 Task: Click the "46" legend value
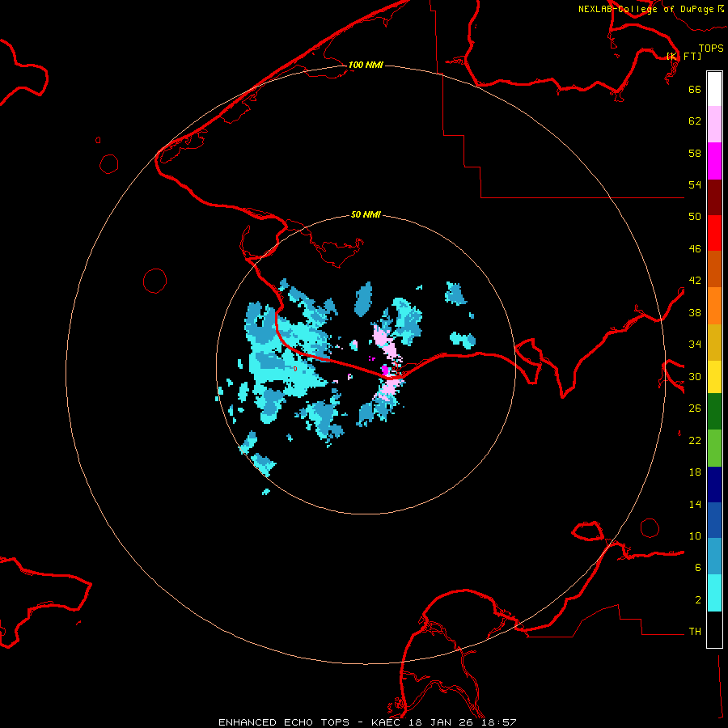[x=695, y=249]
